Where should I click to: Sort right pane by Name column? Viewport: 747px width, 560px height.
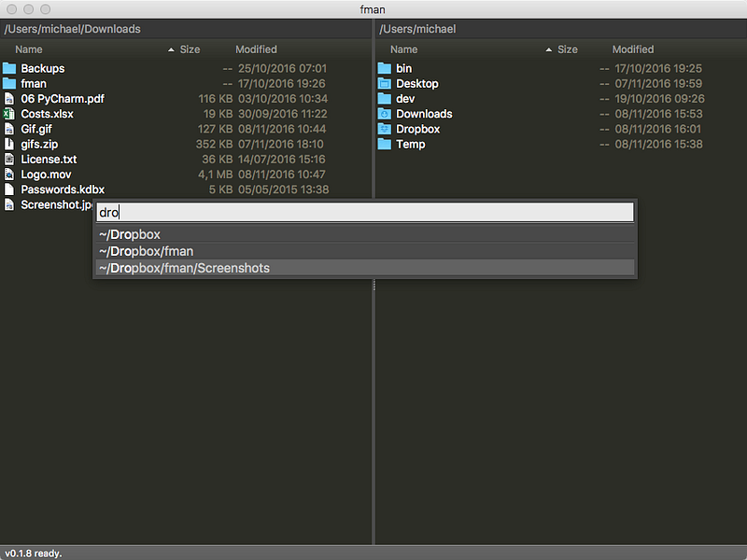pos(404,49)
